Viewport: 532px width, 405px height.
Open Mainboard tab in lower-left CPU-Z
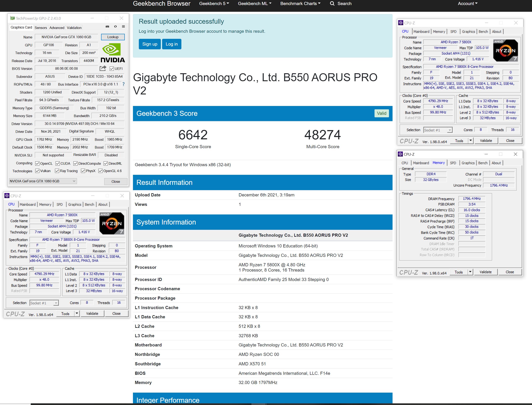28,204
